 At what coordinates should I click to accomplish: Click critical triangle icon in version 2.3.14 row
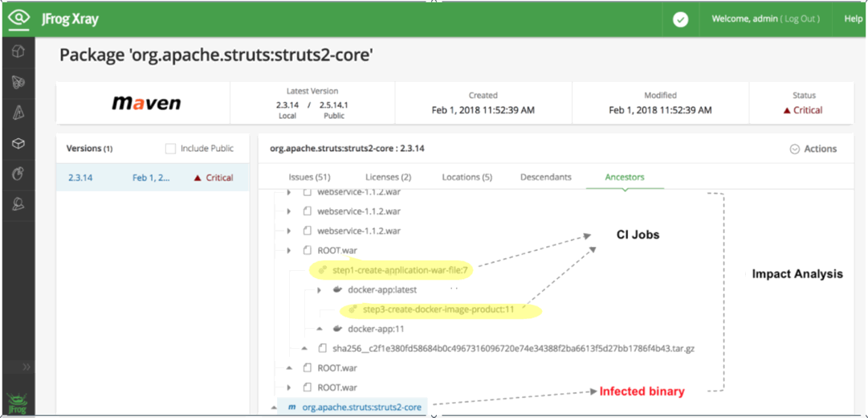197,178
